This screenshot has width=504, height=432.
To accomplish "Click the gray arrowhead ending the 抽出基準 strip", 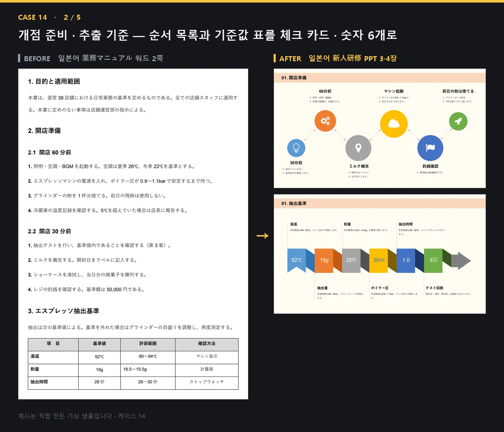I will (x=461, y=261).
